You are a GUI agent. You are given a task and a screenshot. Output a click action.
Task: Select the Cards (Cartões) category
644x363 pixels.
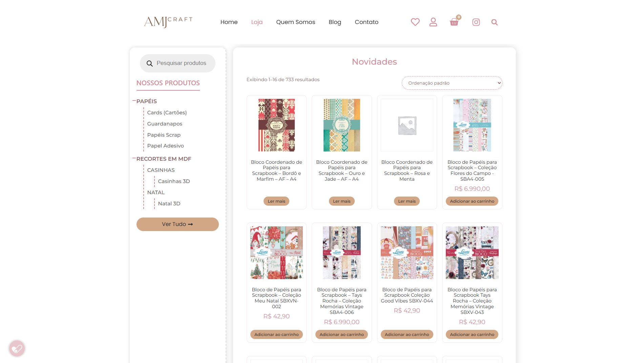(167, 113)
